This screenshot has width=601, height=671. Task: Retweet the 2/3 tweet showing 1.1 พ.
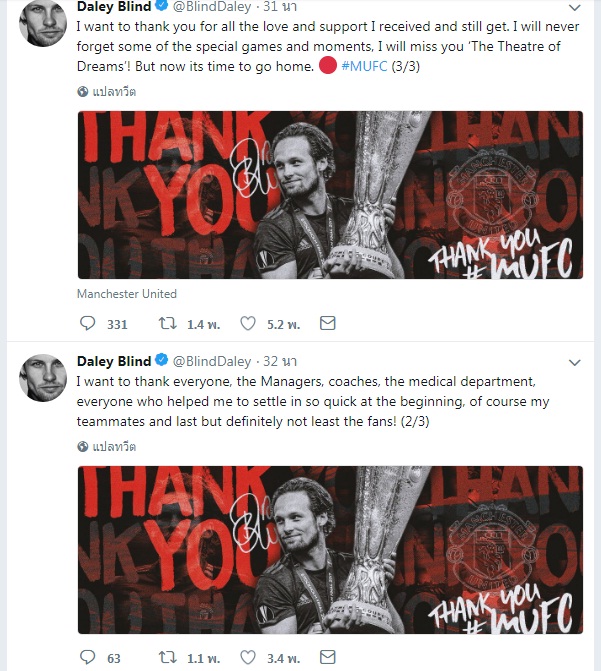167,657
